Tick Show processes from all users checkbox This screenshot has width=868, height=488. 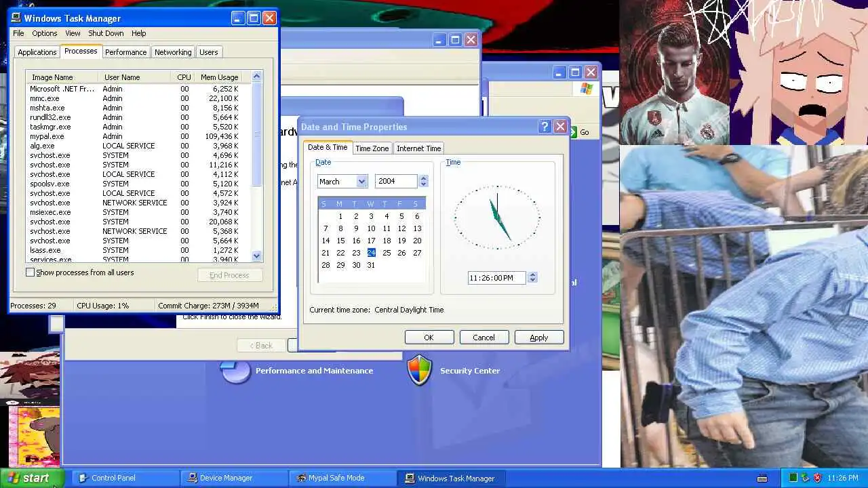30,272
